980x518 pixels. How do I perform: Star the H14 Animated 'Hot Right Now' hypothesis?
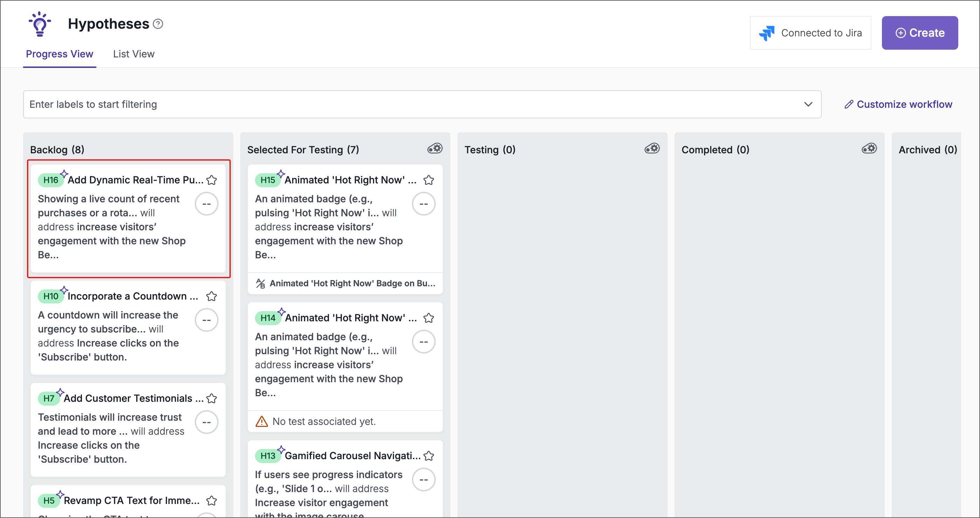pos(429,318)
